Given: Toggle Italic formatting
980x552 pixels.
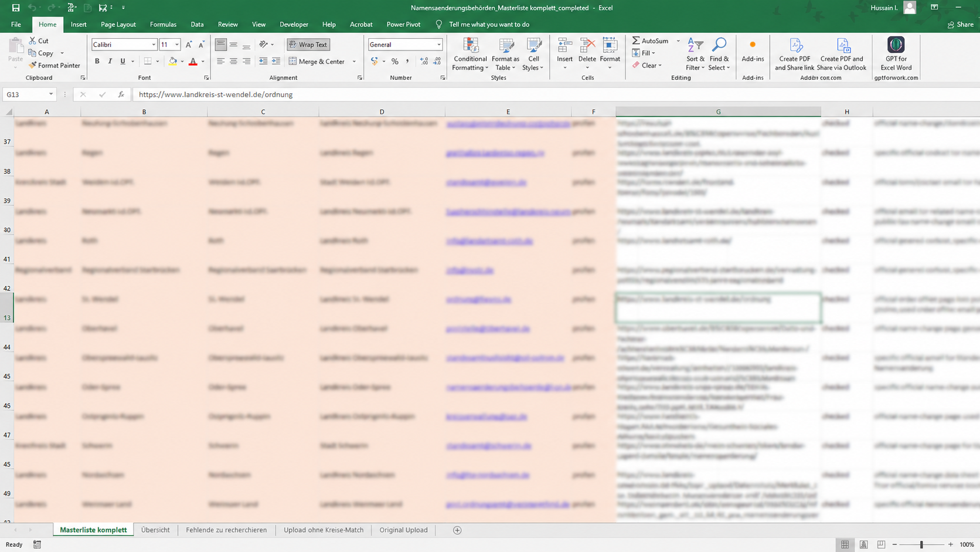Looking at the screenshot, I should coord(110,61).
